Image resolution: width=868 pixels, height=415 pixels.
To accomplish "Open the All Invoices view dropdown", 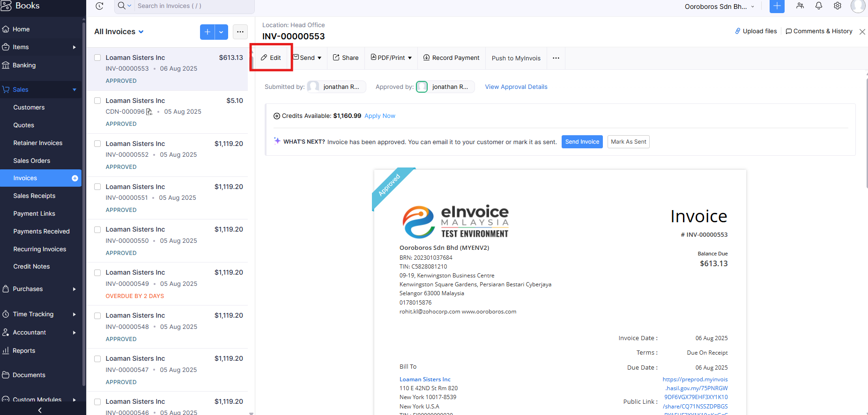I will coord(119,32).
